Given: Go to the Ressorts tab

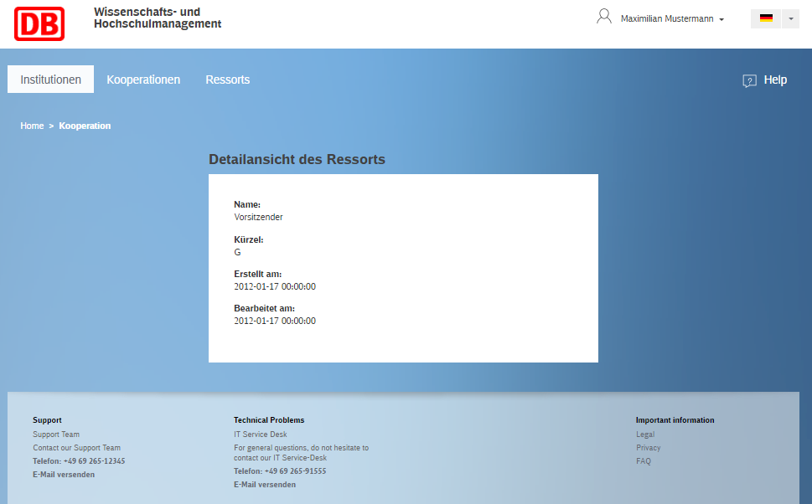Looking at the screenshot, I should tap(227, 80).
